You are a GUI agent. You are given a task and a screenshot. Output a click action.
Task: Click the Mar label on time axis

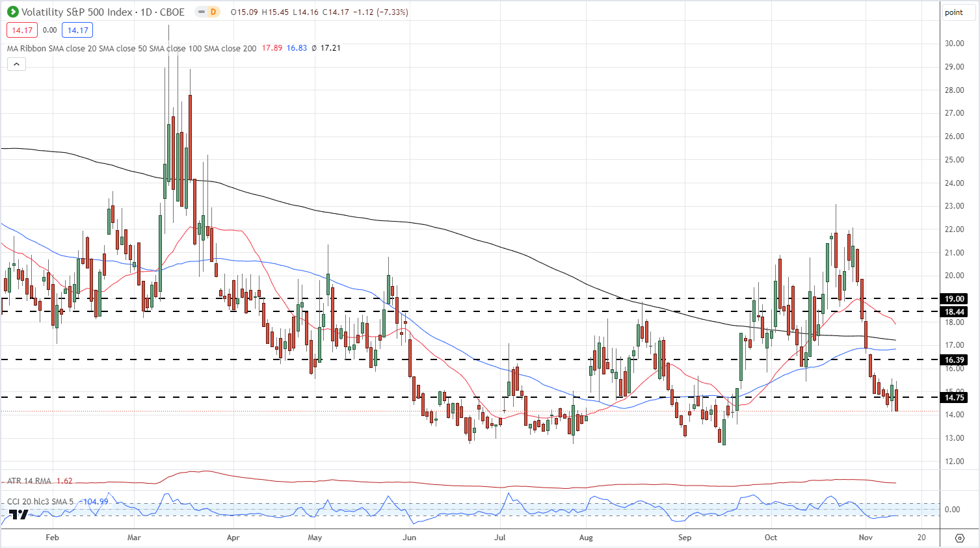134,538
